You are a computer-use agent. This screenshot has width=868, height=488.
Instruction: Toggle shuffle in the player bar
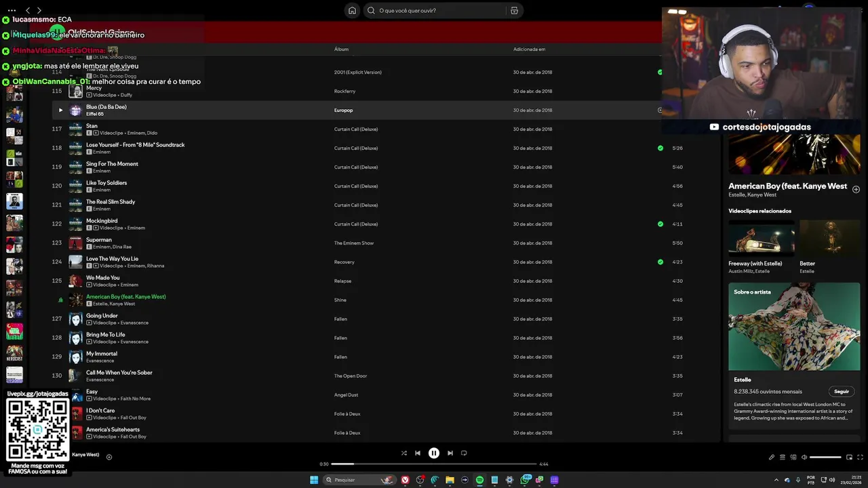tap(403, 453)
